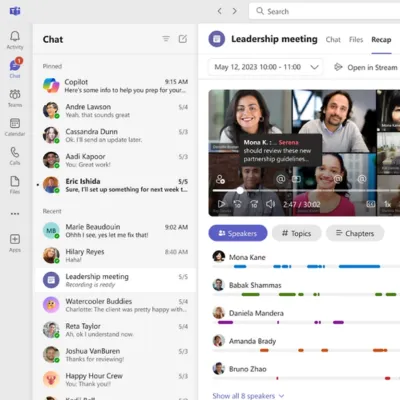The image size is (400, 400).
Task: Open unread chat from Eric Ishida
Action: pyautogui.click(x=116, y=185)
